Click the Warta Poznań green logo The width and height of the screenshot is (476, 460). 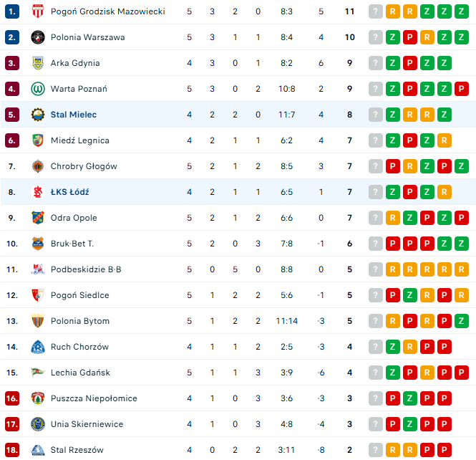38,89
